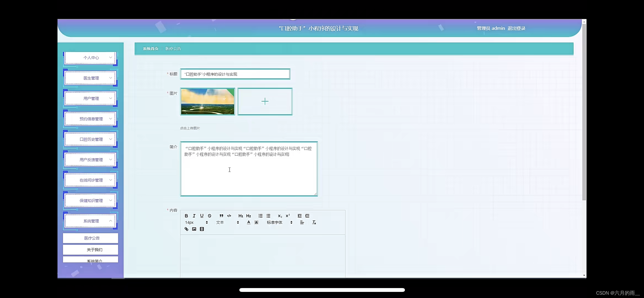Image resolution: width=644 pixels, height=298 pixels.
Task: Focus the 简介 summary textarea
Action: coord(249,169)
